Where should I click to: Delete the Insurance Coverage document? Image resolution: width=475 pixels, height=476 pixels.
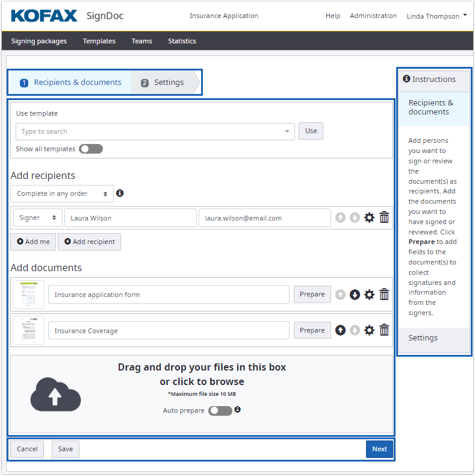click(x=384, y=331)
